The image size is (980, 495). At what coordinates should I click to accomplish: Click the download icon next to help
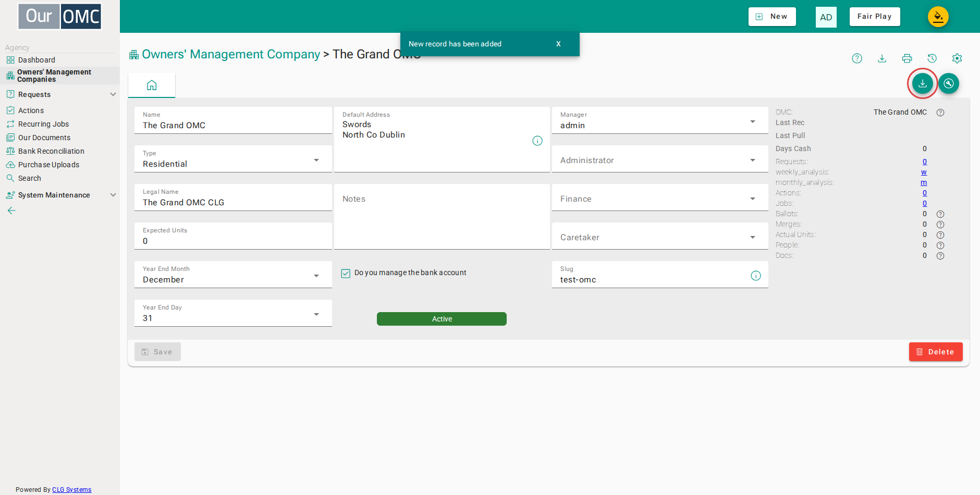(x=882, y=58)
